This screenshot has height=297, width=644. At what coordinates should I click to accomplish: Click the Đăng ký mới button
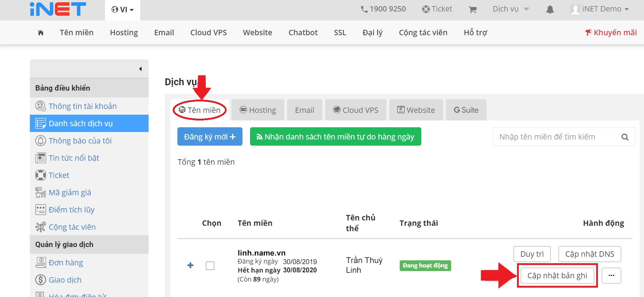[210, 137]
